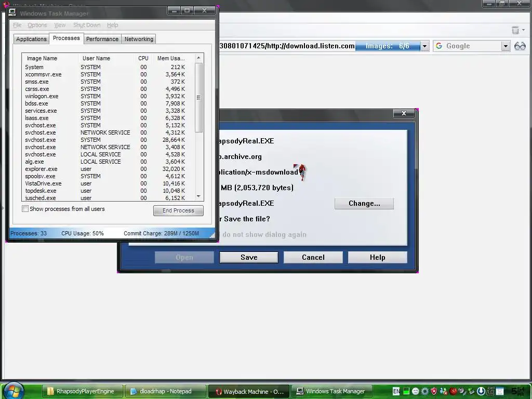Select the bdss.exe process row
This screenshot has height=399, width=532.
click(108, 103)
